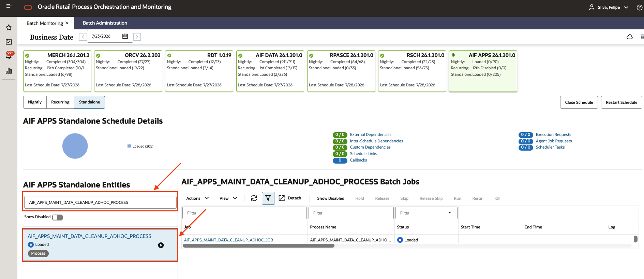
Task: Open the reports bar chart sidebar icon
Action: [x=9, y=71]
